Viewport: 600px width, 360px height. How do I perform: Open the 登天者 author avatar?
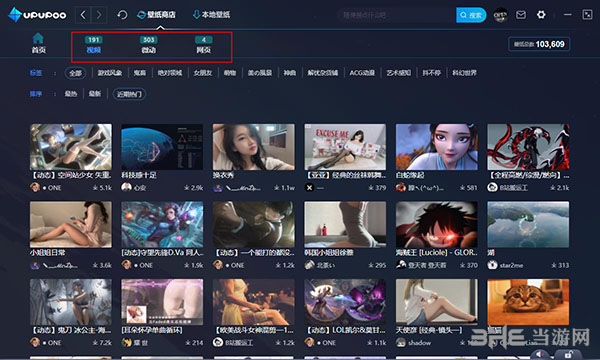click(x=401, y=265)
